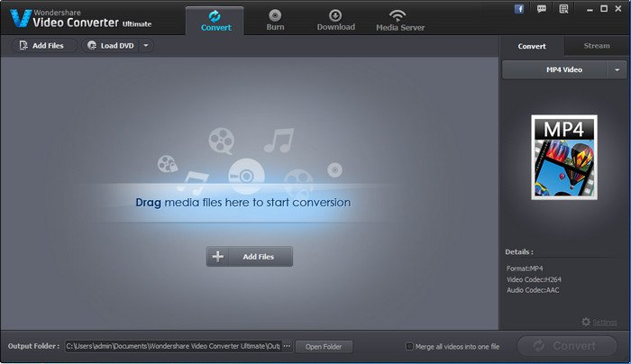Close the Video Converter window
Screen dimensions: 631x364
(x=618, y=8)
